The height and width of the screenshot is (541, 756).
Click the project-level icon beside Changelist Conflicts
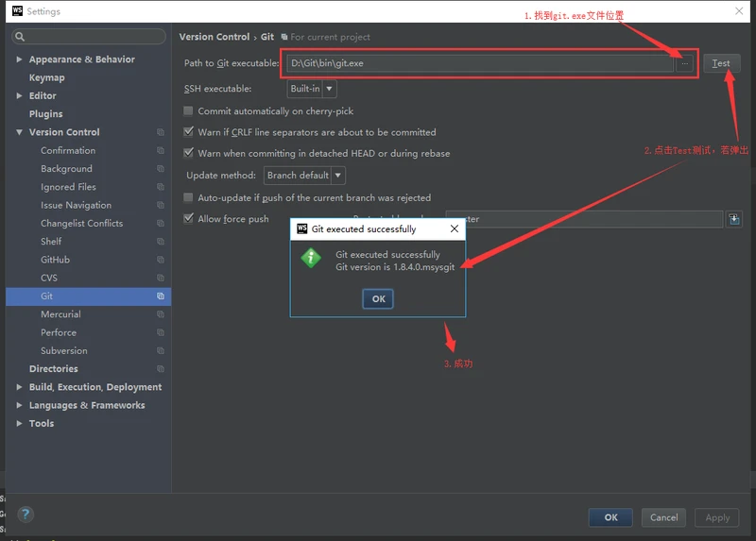coord(161,223)
